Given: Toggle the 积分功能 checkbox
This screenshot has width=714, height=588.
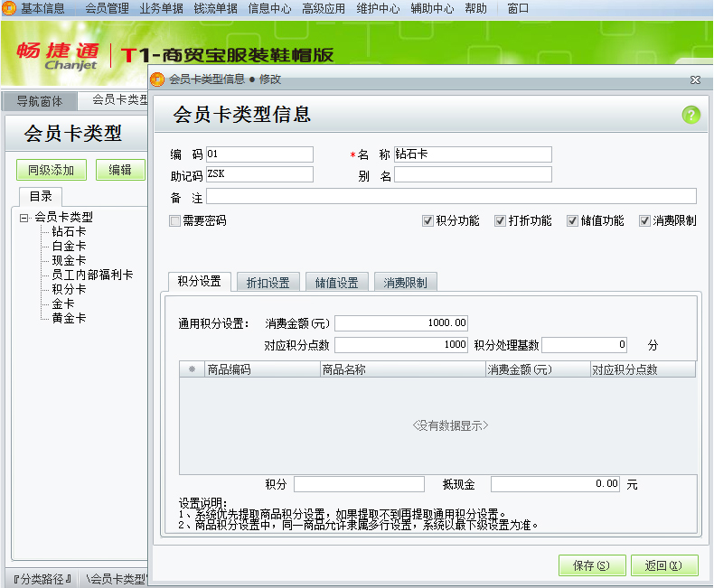Looking at the screenshot, I should pos(427,221).
